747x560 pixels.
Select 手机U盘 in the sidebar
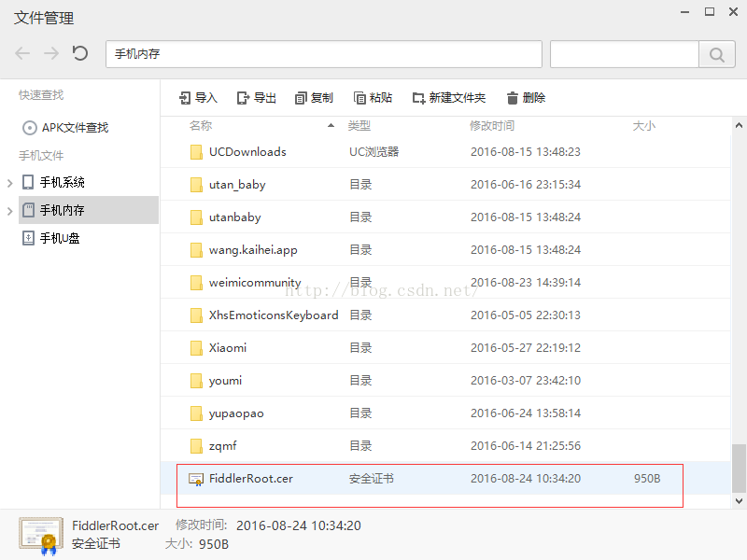(x=51, y=238)
